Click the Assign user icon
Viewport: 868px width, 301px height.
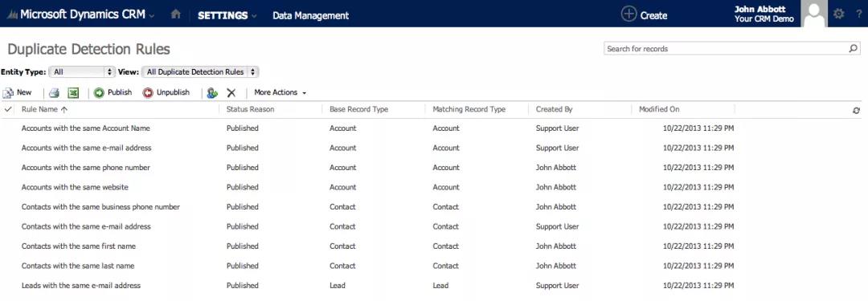point(212,93)
